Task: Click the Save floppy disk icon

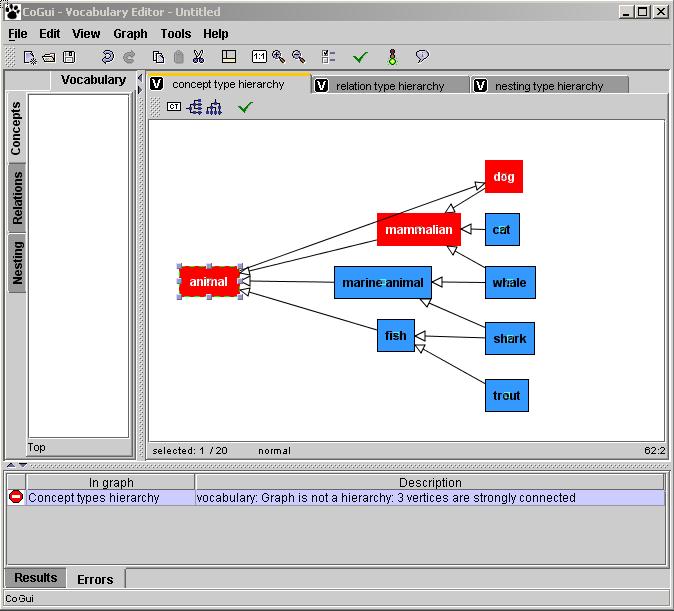Action: [69, 57]
